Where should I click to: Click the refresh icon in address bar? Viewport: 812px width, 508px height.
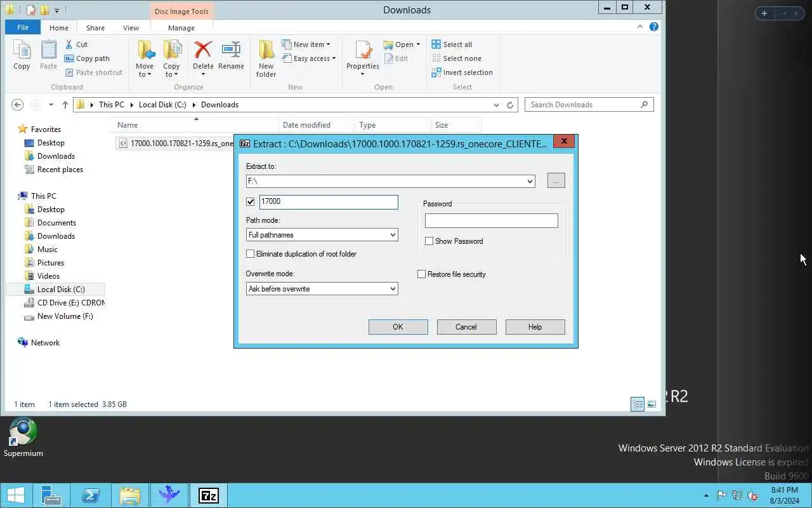[x=510, y=105]
